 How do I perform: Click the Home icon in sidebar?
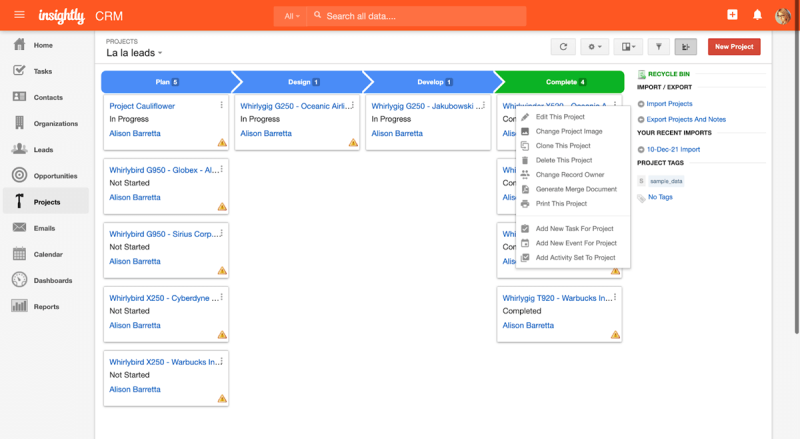click(19, 45)
